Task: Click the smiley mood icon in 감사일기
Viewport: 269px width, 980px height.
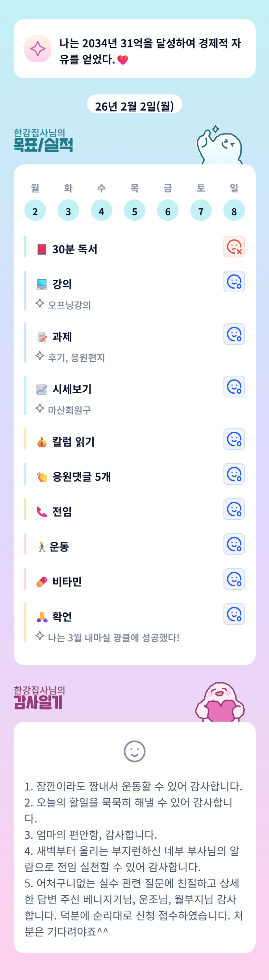Action: [x=135, y=751]
